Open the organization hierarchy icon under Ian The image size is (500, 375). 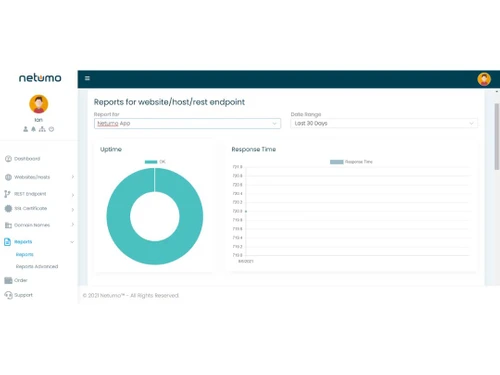pos(42,129)
